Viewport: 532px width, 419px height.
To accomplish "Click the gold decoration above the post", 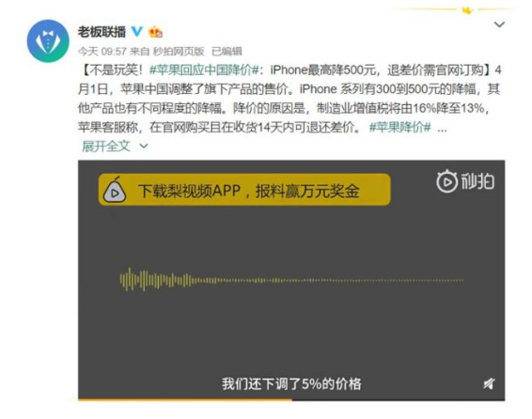I will point(467,9).
